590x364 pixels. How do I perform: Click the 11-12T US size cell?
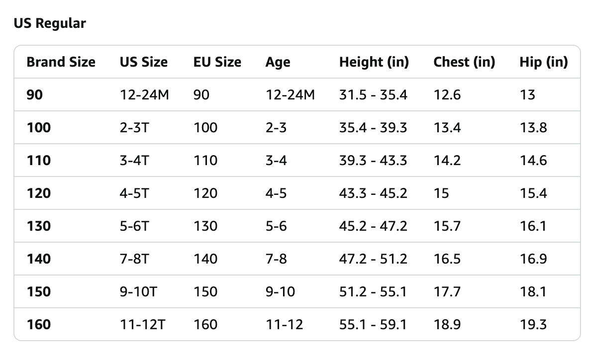142,325
